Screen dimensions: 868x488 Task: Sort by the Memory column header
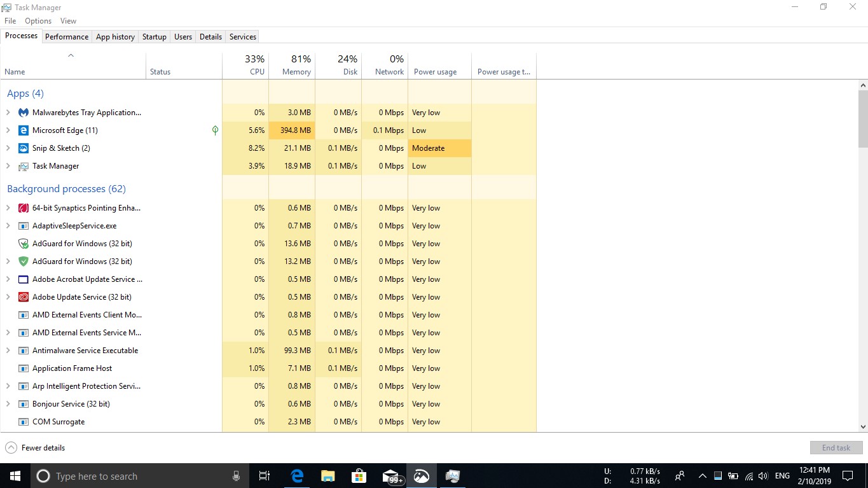[x=292, y=65]
